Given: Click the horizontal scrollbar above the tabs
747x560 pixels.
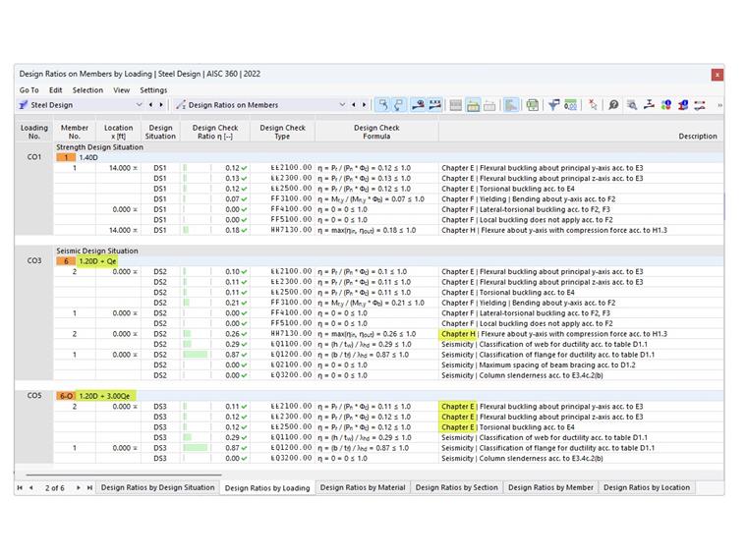Looking at the screenshot, I should pos(124,475).
